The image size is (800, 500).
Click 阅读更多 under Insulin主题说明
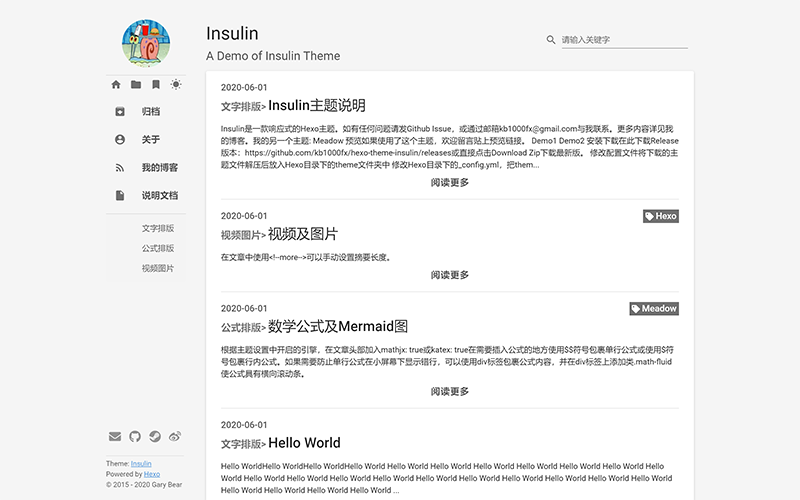click(449, 183)
